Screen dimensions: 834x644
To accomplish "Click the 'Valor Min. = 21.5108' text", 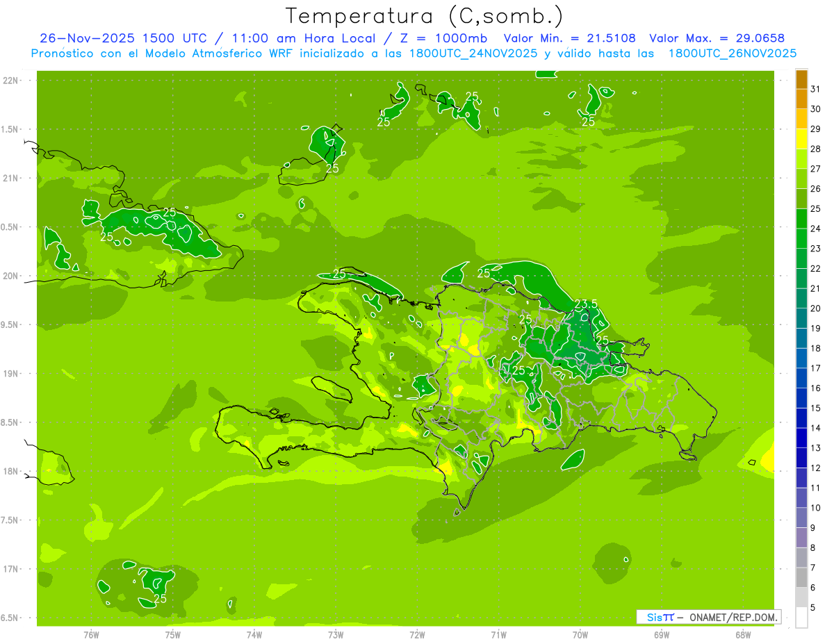I will pos(569,38).
